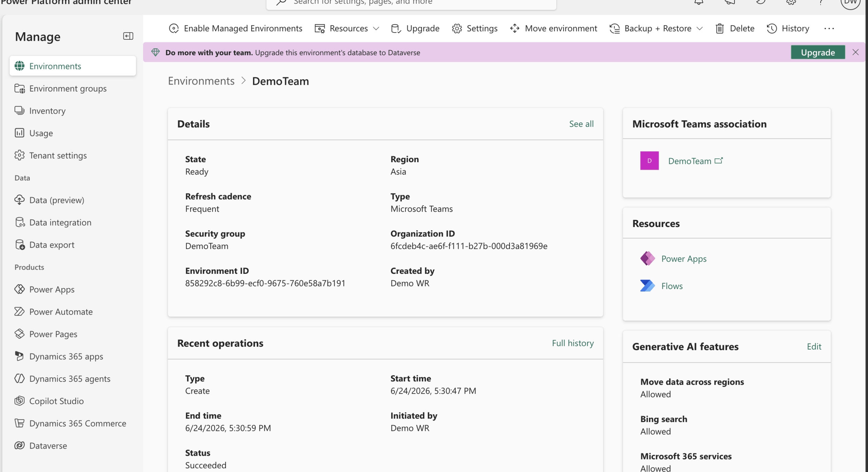Open History from the command bar
Screen dimensions: 868x472
788,29
